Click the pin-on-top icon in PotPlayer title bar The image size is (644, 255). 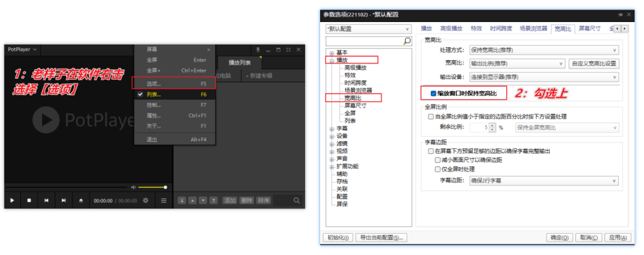tap(258, 50)
